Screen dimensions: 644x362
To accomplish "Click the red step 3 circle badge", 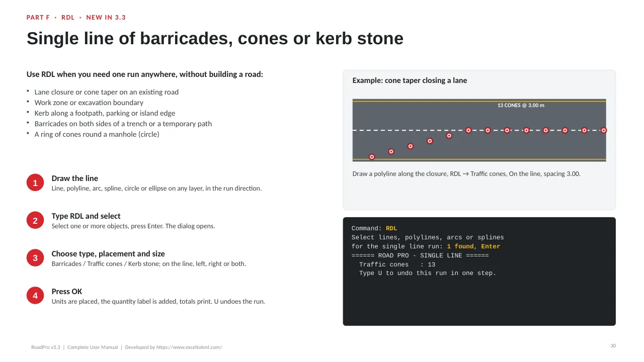I will coord(35,258).
